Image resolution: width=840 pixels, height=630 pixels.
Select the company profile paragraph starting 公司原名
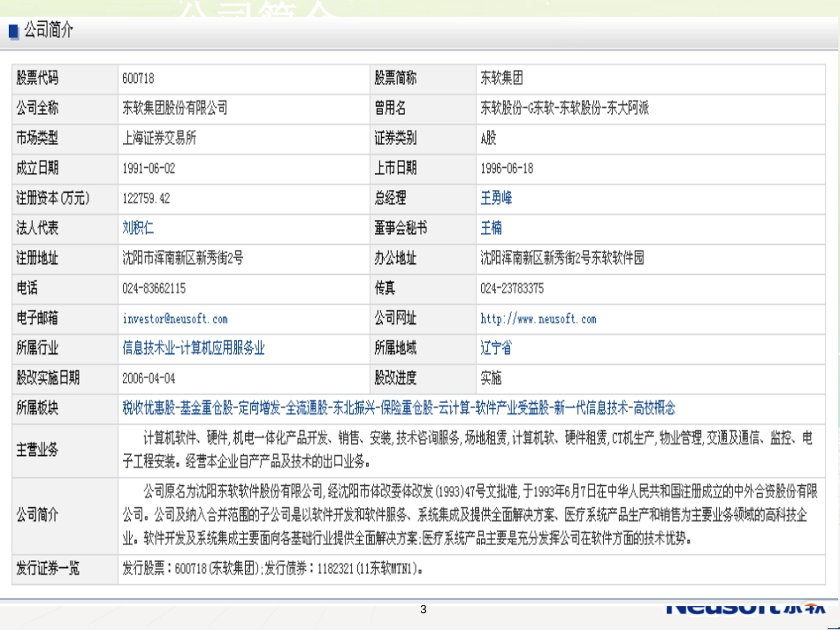pyautogui.click(x=470, y=515)
